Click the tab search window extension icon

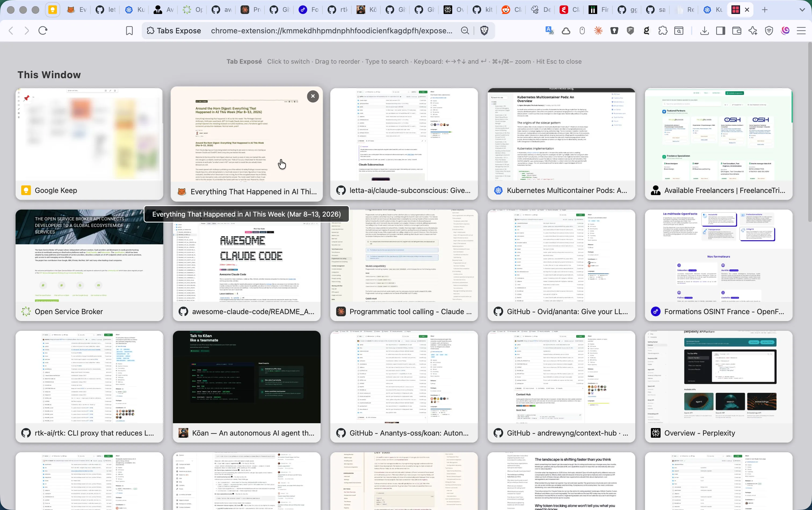pyautogui.click(x=679, y=31)
